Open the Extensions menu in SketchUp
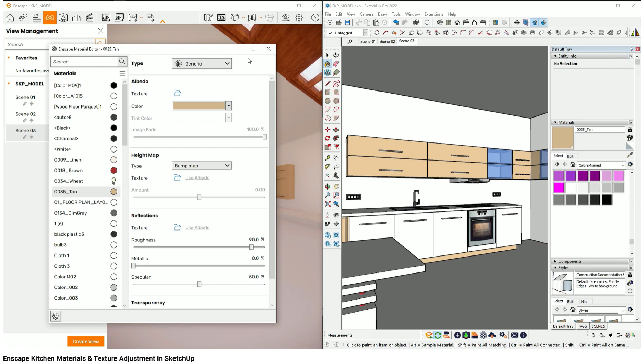 (x=433, y=14)
